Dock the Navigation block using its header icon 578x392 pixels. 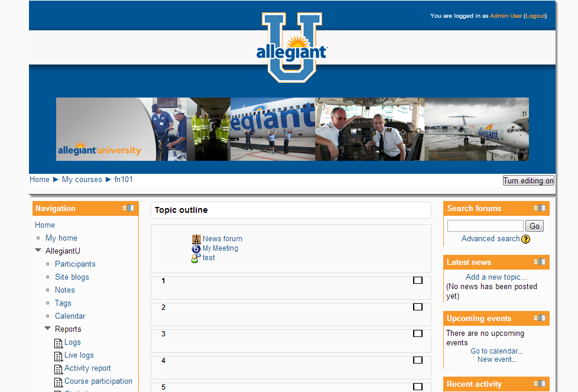[x=131, y=208]
